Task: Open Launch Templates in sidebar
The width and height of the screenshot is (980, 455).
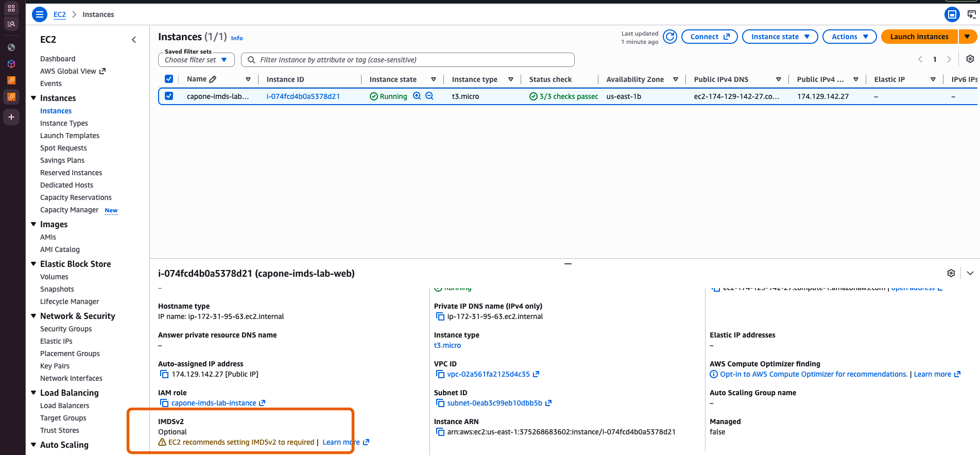Action: [70, 136]
